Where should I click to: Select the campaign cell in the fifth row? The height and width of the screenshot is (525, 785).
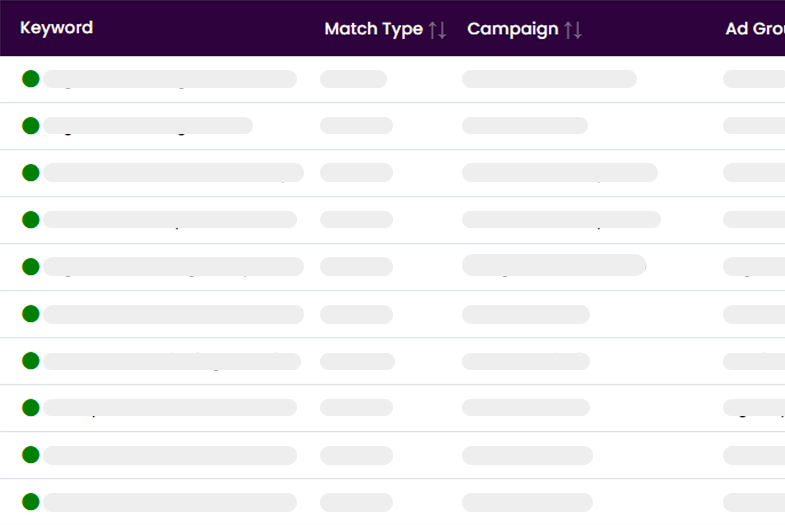pyautogui.click(x=553, y=265)
